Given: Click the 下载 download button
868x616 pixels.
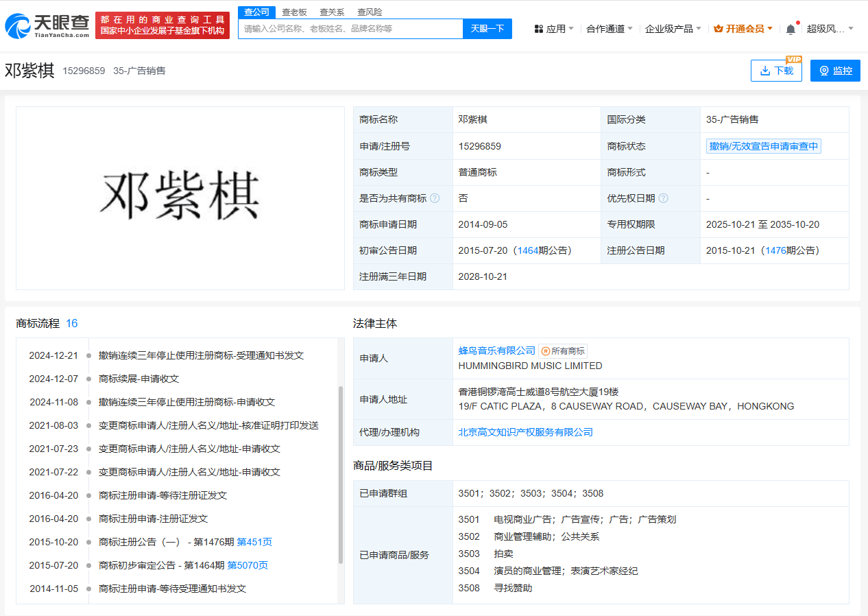Looking at the screenshot, I should [x=776, y=71].
